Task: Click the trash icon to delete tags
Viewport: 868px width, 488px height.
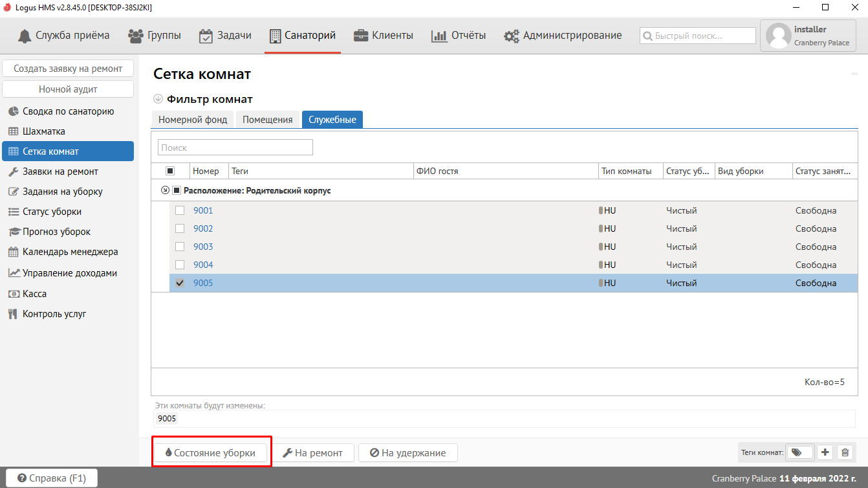Action: 845,453
